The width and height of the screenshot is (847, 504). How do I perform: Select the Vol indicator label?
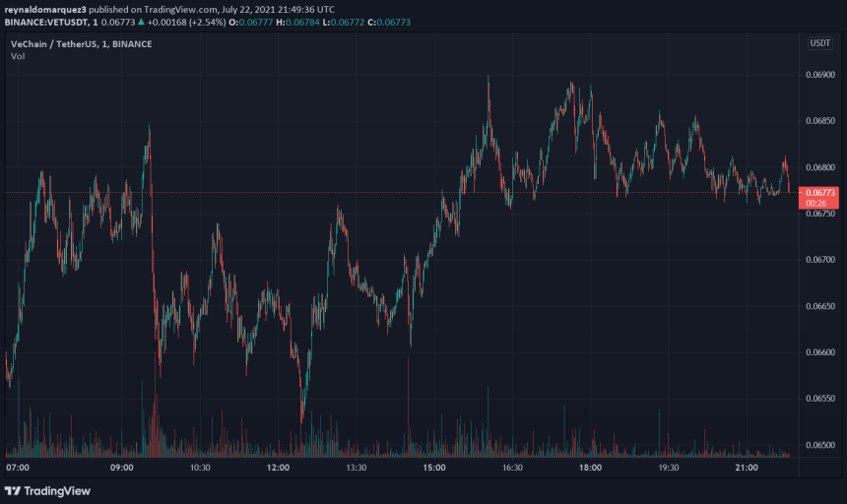pos(18,56)
